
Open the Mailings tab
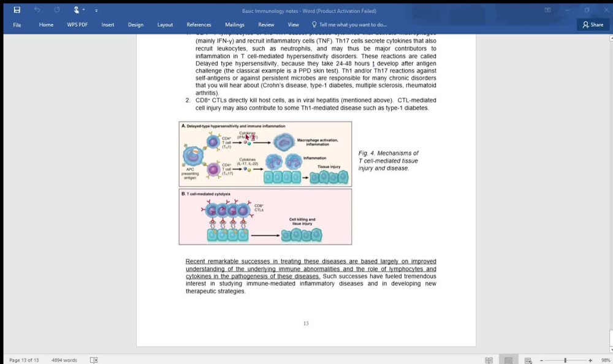coord(235,25)
